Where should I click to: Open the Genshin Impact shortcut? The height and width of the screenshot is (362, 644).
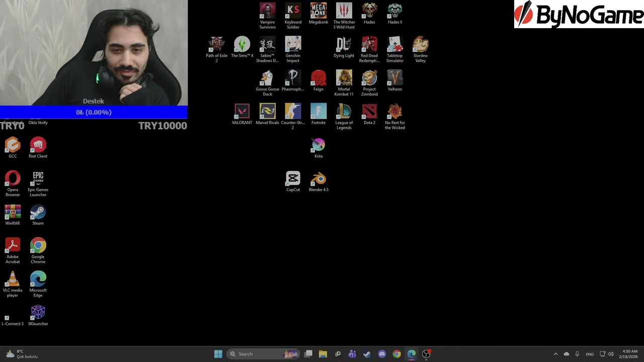(x=293, y=49)
